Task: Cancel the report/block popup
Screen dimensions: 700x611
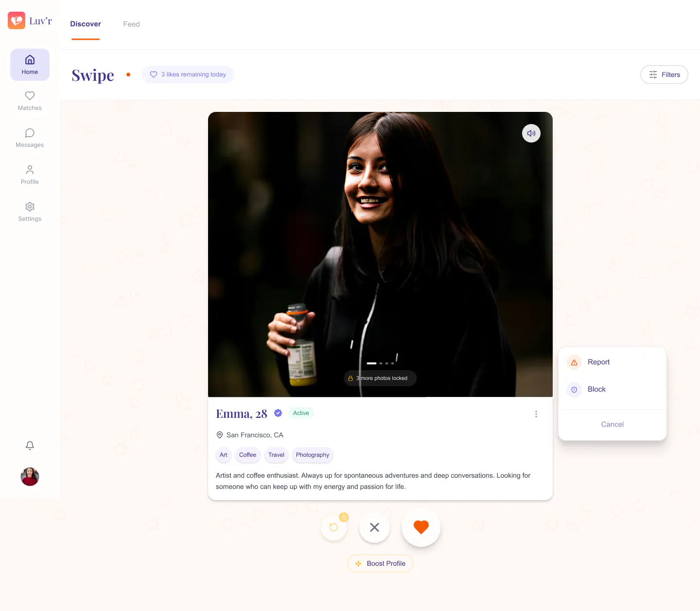Action: [x=612, y=424]
